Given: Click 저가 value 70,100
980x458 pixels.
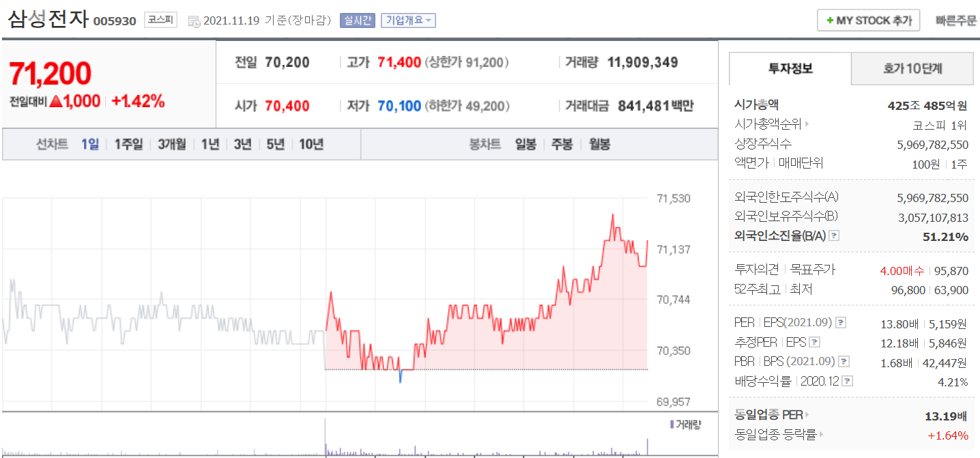Looking at the screenshot, I should (x=399, y=106).
